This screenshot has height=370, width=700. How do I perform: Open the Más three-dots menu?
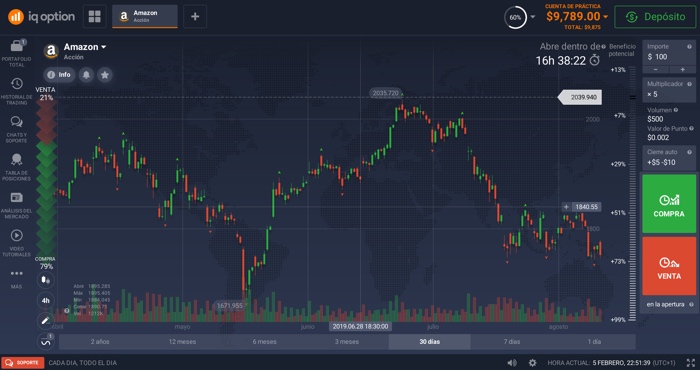click(x=17, y=273)
